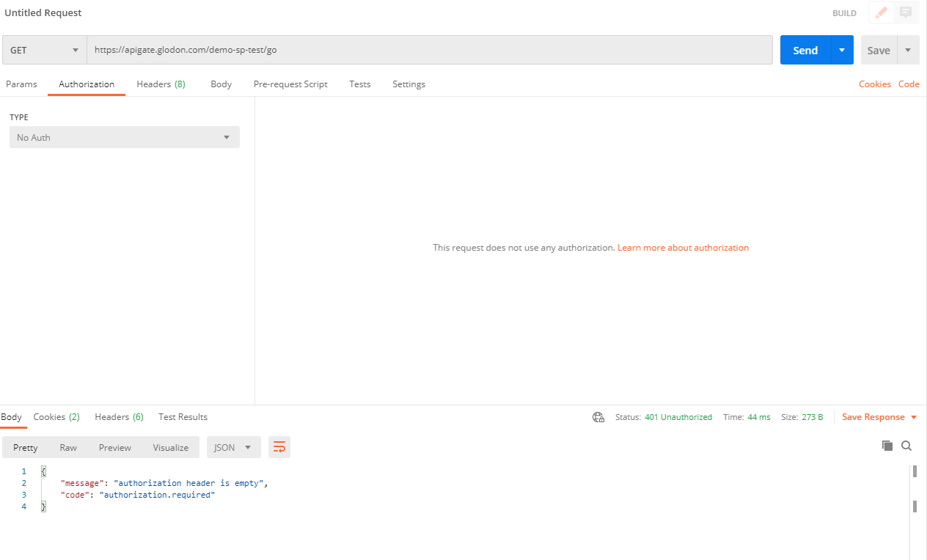
Task: Click the network globe icon beside Status
Action: [x=598, y=417]
